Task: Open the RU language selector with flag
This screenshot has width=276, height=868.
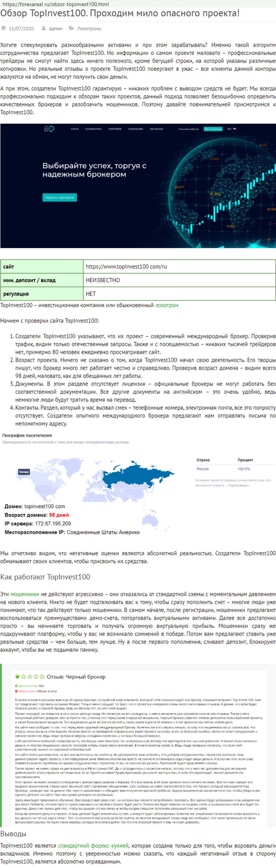Action: coord(232,129)
